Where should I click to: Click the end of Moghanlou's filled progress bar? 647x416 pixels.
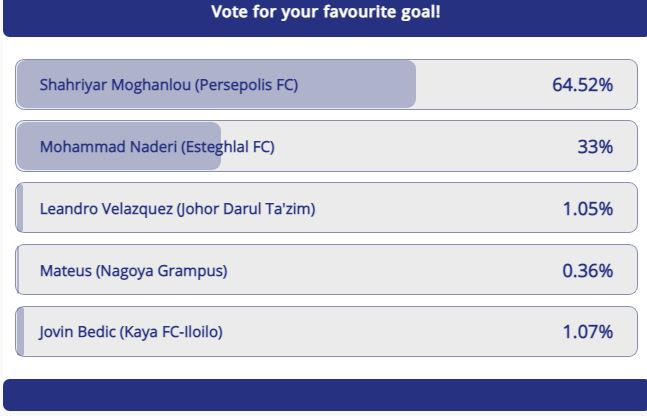(410, 85)
